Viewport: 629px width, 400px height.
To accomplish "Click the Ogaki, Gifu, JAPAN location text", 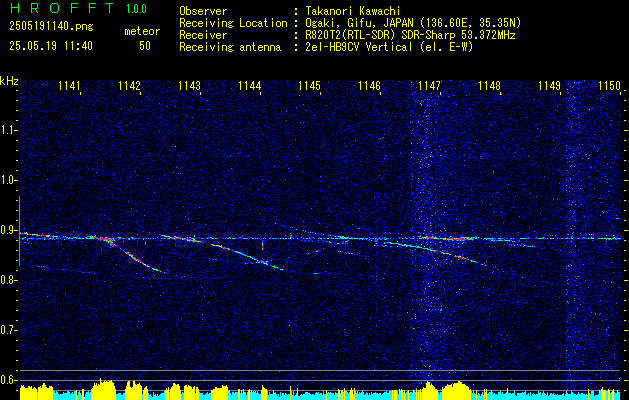I will tap(411, 23).
